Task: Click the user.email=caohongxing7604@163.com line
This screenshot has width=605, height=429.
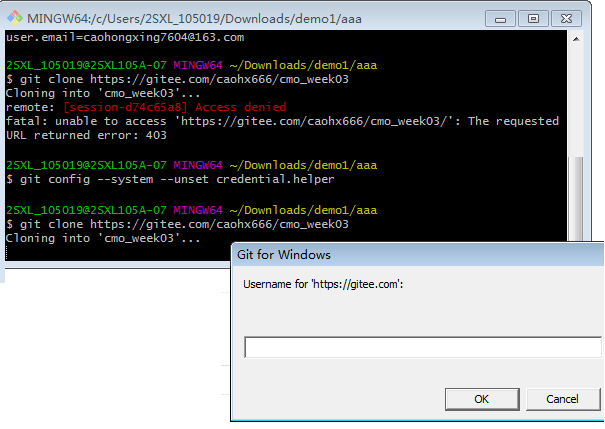Action: (x=125, y=37)
